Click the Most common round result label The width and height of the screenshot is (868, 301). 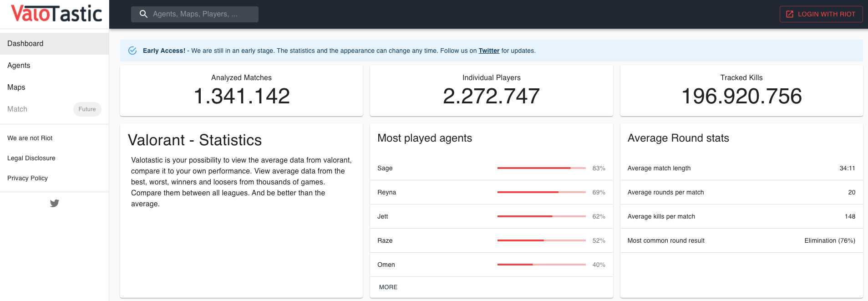pos(666,240)
